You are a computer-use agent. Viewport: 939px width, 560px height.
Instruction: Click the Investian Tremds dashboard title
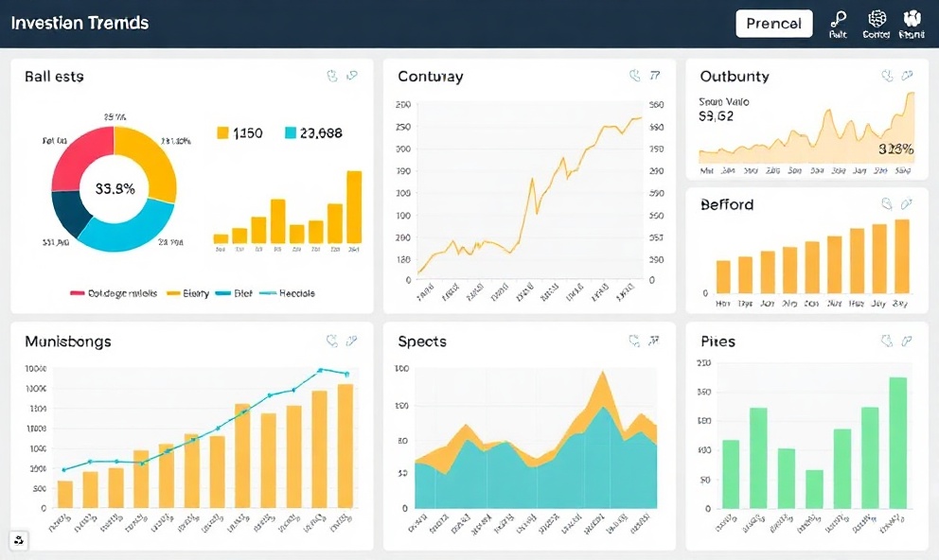tap(80, 23)
